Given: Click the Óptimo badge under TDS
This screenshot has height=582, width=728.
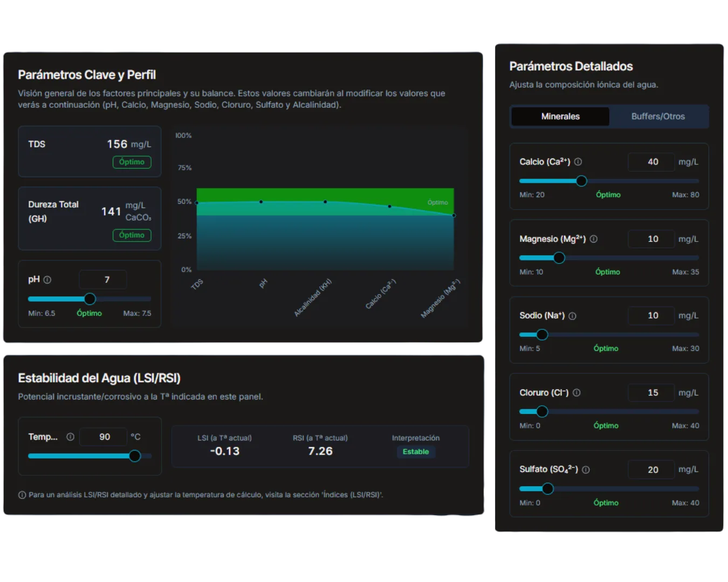Looking at the screenshot, I should tap(132, 162).
